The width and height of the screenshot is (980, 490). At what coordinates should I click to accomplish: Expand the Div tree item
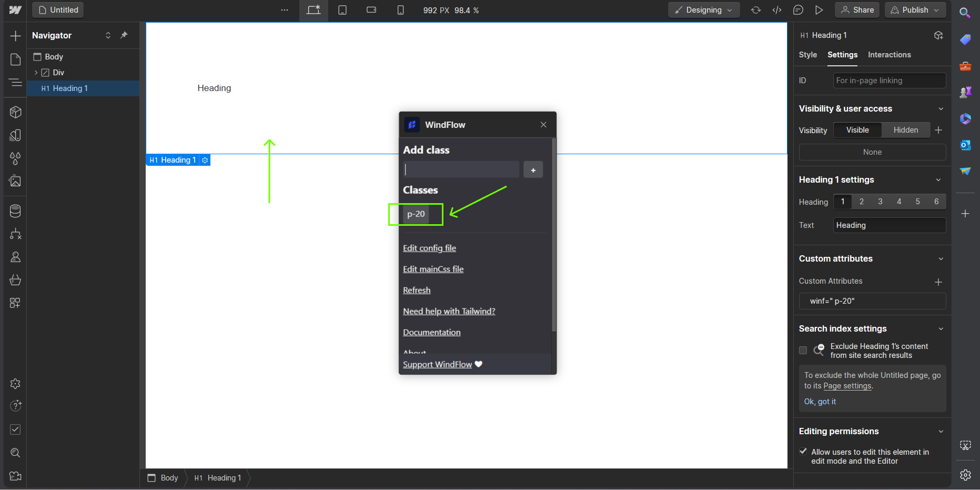36,73
